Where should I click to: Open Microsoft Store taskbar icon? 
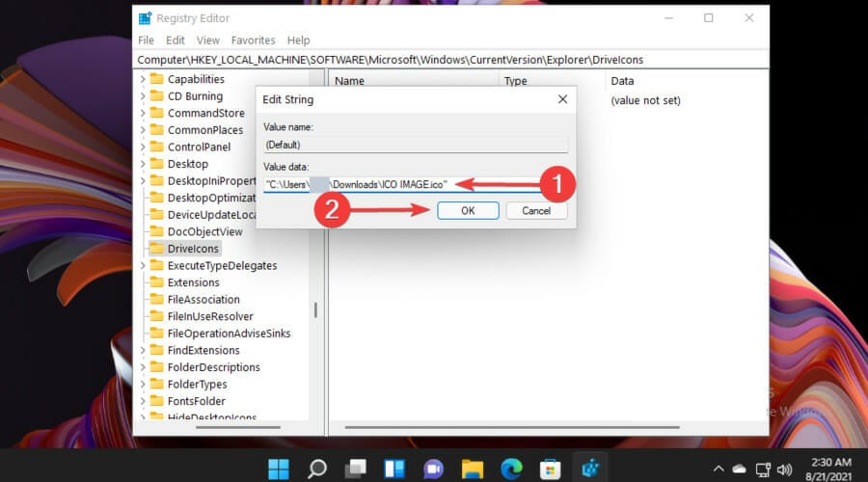[550, 469]
